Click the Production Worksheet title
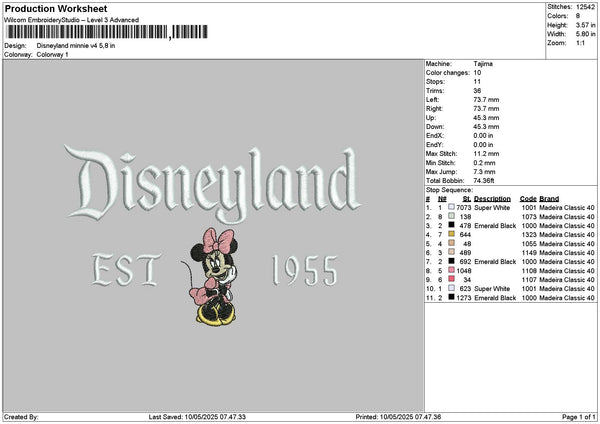 click(x=56, y=8)
